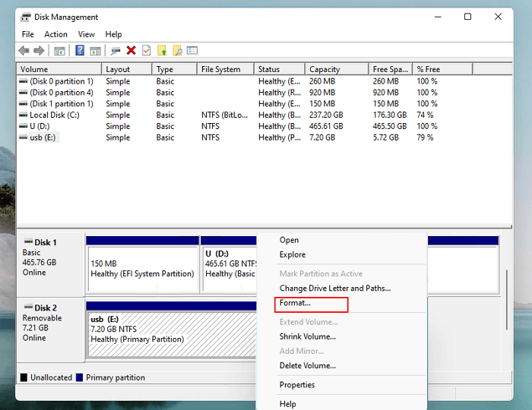The height and width of the screenshot is (410, 532).
Task: Click the Forward arrow toolbar icon
Action: pyautogui.click(x=38, y=51)
